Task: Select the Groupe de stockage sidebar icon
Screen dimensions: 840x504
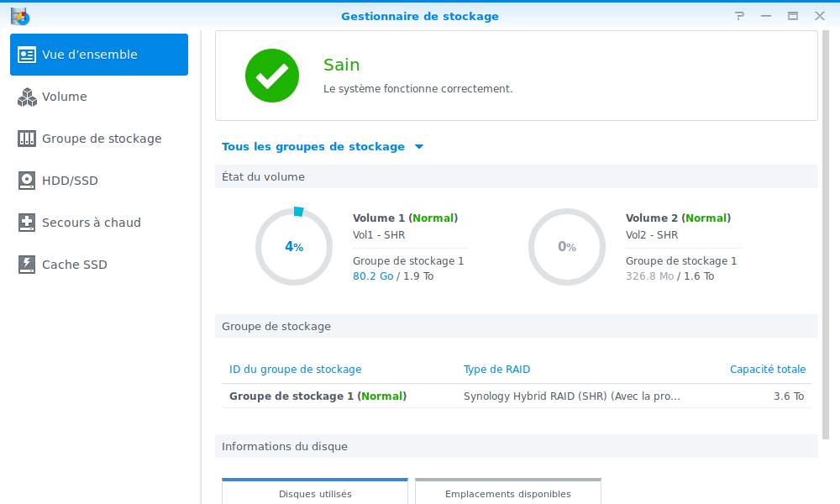Action: pos(27,139)
